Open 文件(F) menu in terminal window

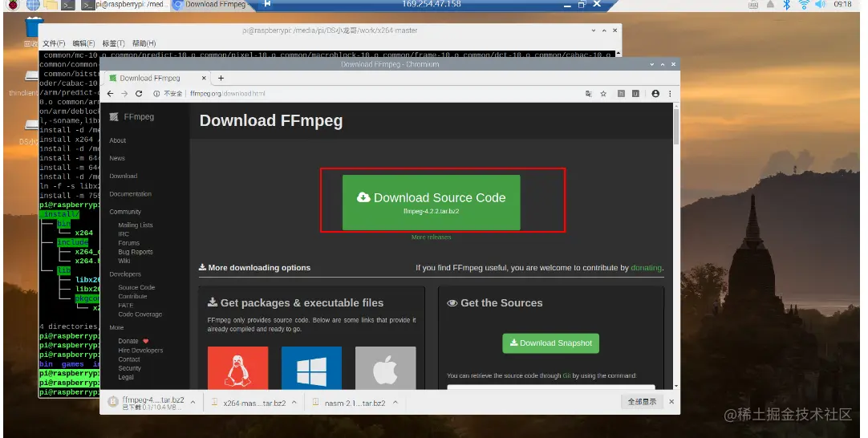54,43
